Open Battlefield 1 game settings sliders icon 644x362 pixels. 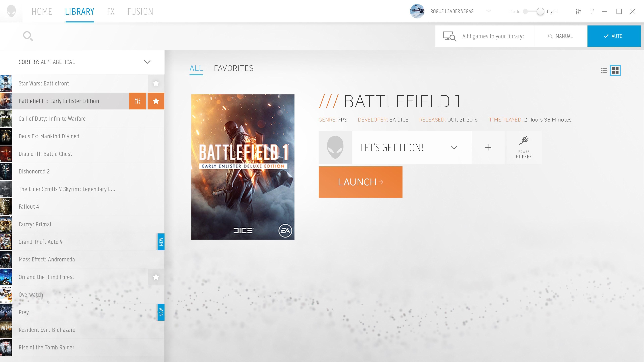[138, 101]
